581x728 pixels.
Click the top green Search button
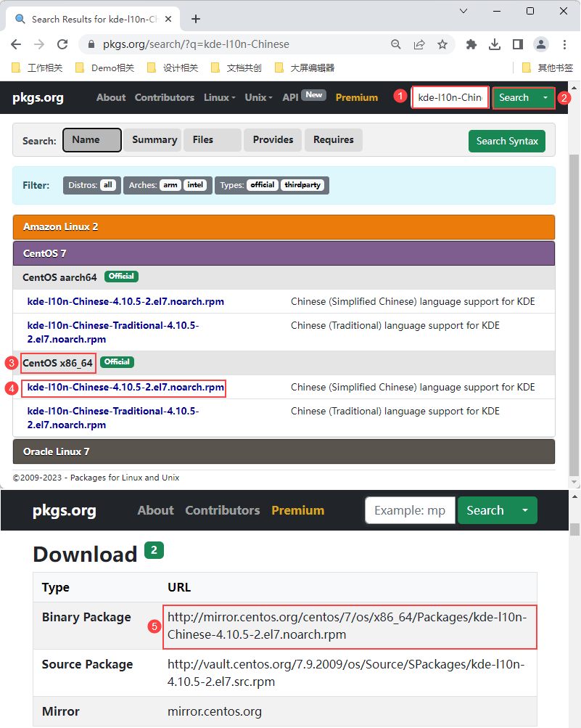[514, 97]
